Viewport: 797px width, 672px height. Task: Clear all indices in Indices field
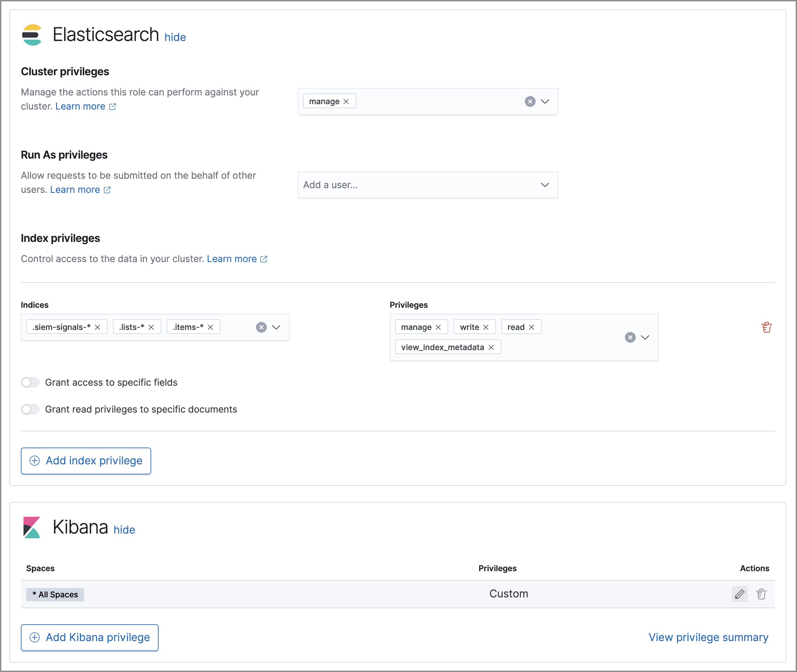pyautogui.click(x=261, y=327)
